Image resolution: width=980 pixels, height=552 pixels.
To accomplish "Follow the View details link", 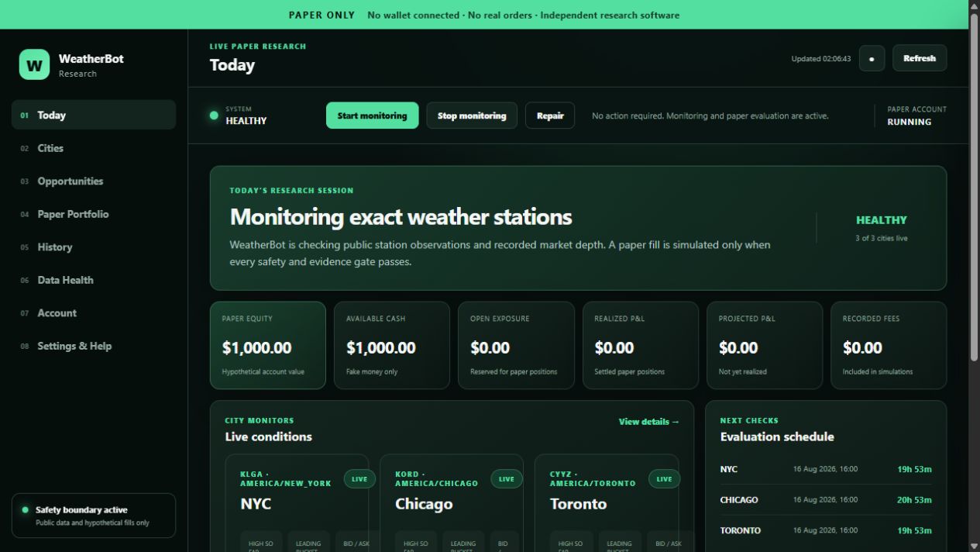I will (649, 422).
